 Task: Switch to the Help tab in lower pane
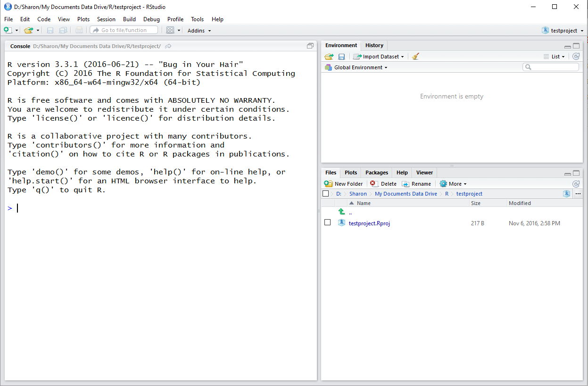pos(402,172)
